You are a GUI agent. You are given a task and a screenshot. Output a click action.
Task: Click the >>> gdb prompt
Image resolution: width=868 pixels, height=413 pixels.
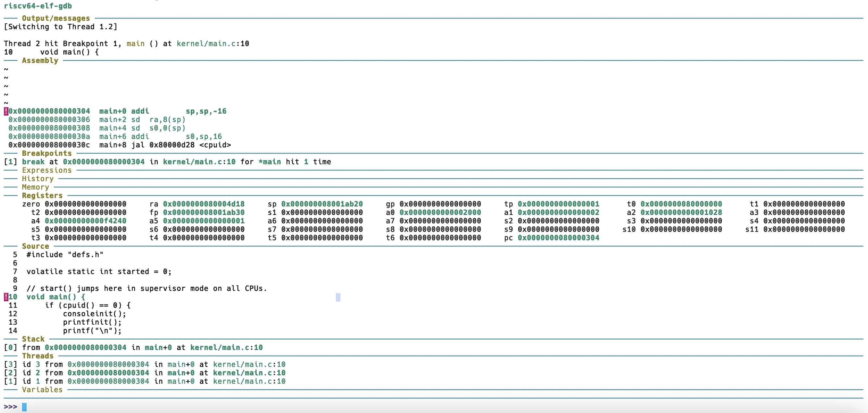(10, 407)
